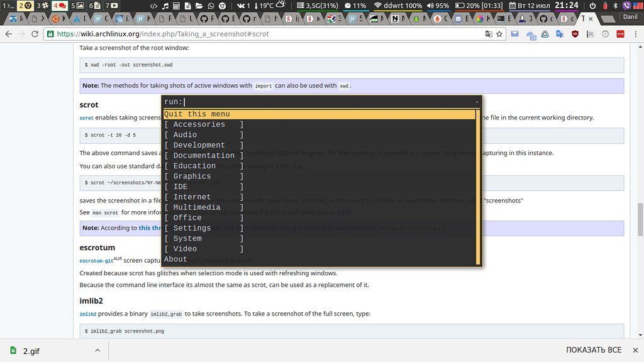Click the run: input field

click(x=321, y=102)
